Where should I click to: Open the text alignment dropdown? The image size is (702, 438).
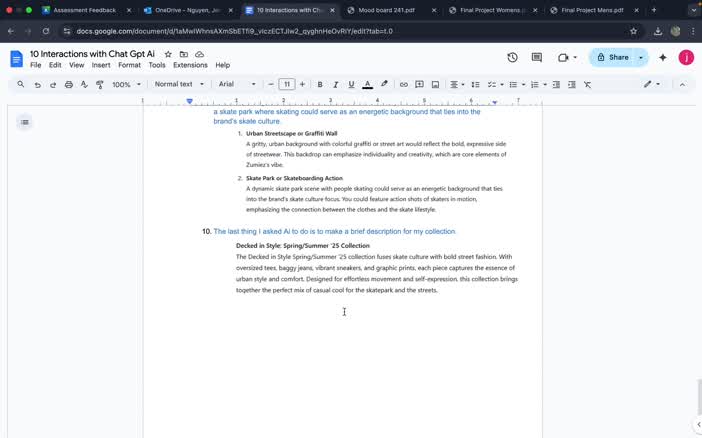[457, 84]
